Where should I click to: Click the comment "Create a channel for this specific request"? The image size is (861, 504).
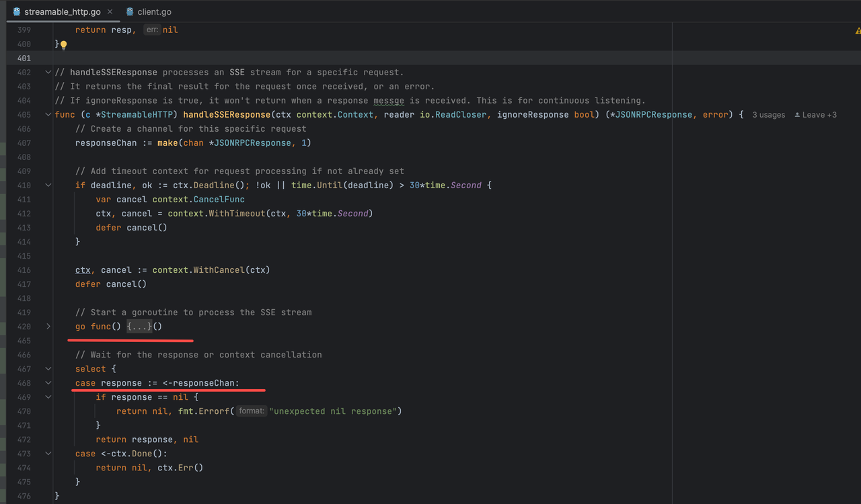[x=190, y=128]
